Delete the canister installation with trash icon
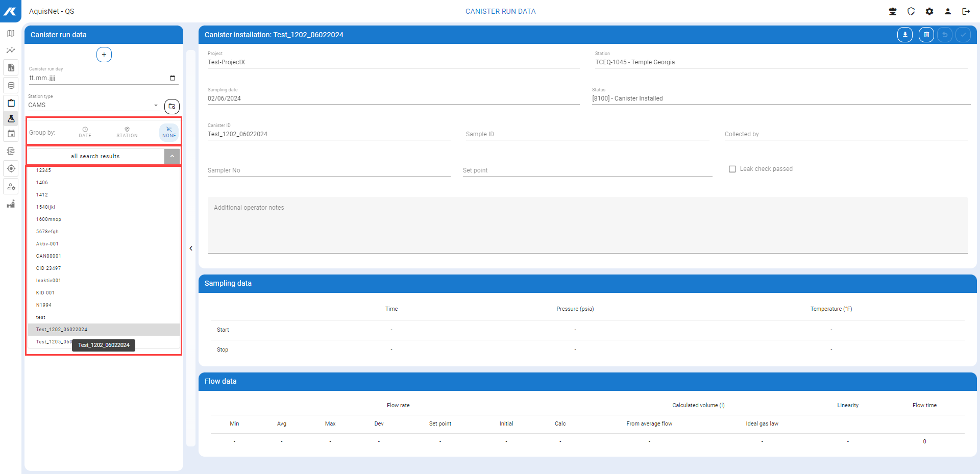This screenshot has height=474, width=980. coord(926,35)
